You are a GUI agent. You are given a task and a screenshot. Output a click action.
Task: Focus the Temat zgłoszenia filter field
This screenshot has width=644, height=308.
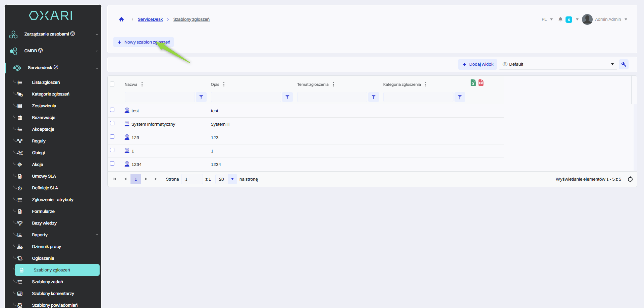pyautogui.click(x=332, y=97)
